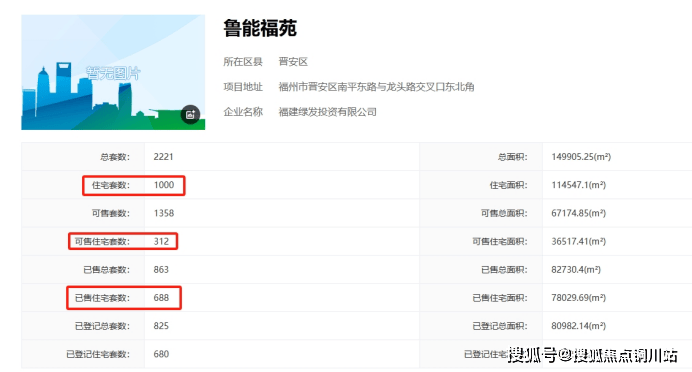
Task: Click the image gallery icon on thumbnail
Action: tap(190, 115)
